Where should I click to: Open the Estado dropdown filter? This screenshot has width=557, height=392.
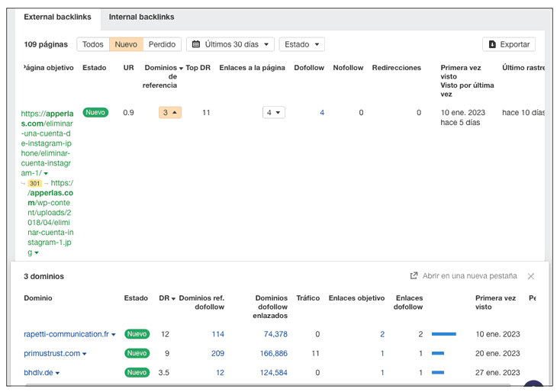tap(301, 44)
